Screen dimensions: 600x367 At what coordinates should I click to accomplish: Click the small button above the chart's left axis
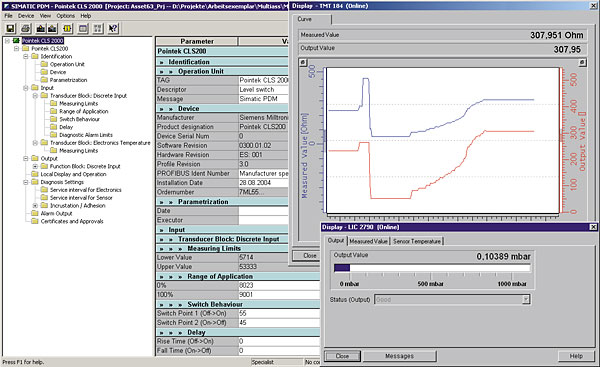303,62
